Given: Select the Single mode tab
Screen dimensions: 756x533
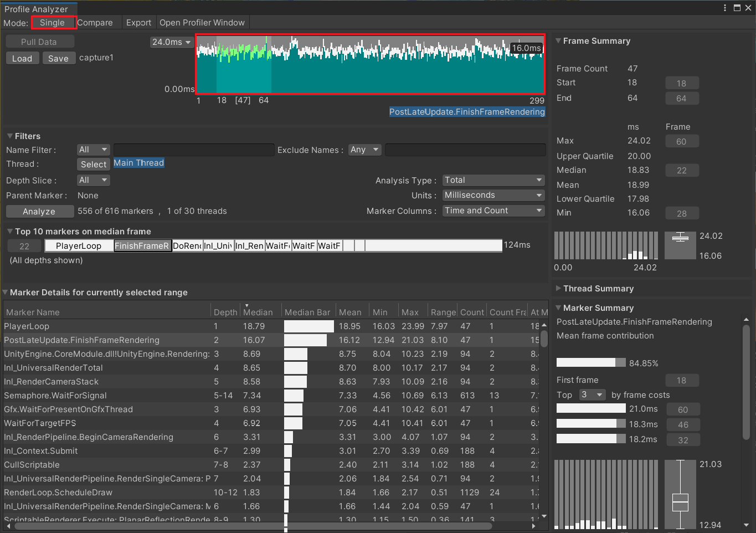Looking at the screenshot, I should point(53,23).
